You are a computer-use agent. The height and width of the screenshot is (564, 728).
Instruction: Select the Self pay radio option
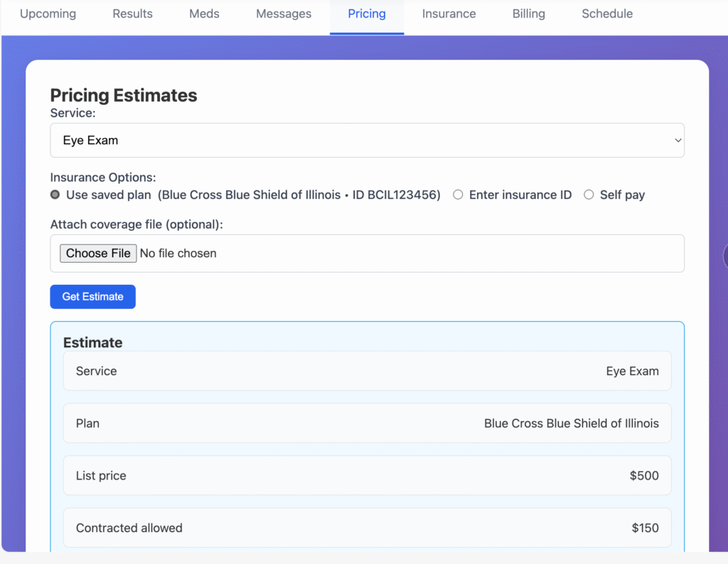tap(589, 195)
